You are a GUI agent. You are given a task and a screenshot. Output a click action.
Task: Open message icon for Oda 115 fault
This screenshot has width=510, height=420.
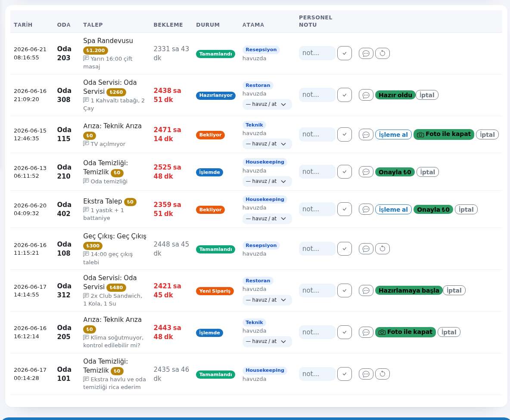(x=366, y=135)
